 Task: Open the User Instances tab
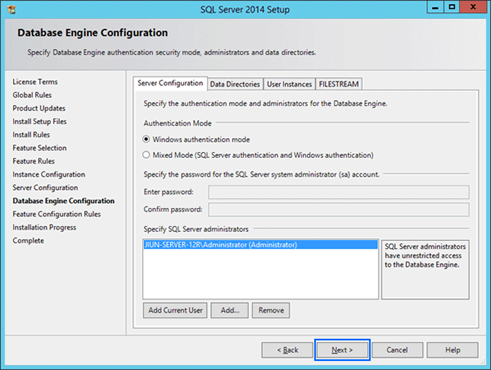(289, 84)
